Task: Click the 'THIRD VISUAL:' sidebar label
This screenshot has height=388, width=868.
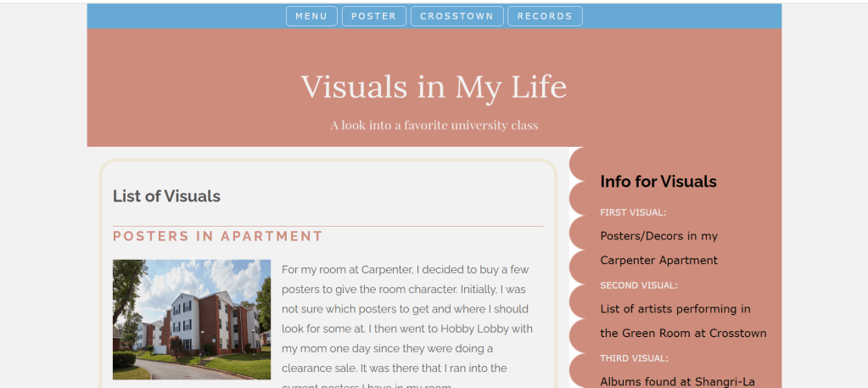Action: click(634, 358)
